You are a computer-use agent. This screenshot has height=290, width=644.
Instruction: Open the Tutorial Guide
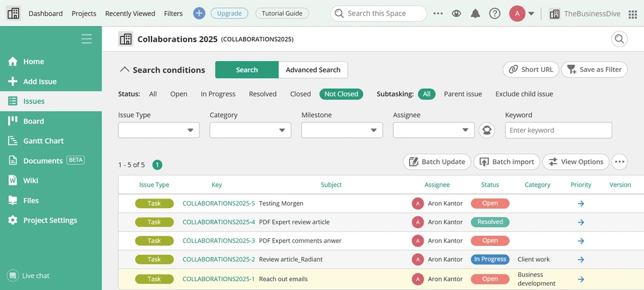click(x=282, y=13)
